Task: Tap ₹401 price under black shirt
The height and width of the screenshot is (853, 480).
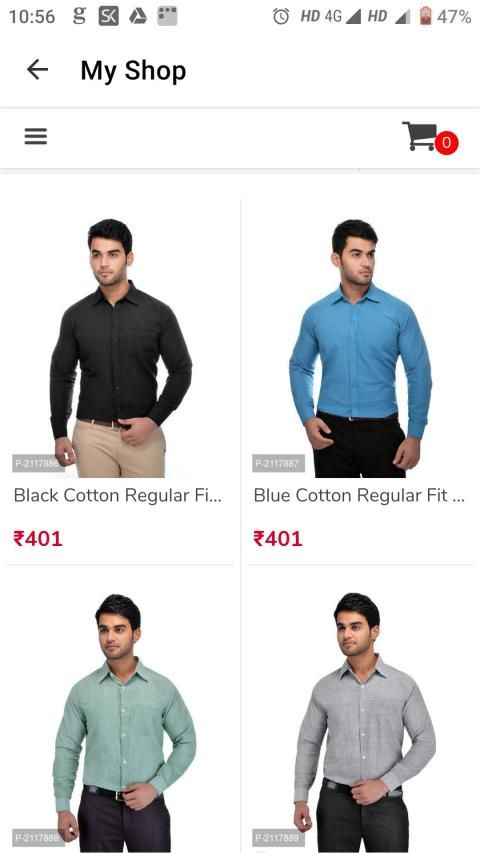Action: [x=38, y=539]
